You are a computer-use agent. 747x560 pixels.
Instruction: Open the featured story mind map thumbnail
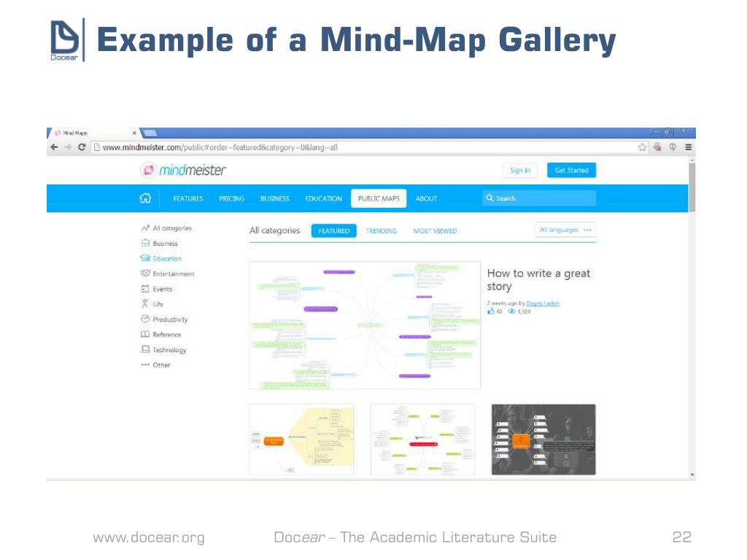pyautogui.click(x=365, y=325)
